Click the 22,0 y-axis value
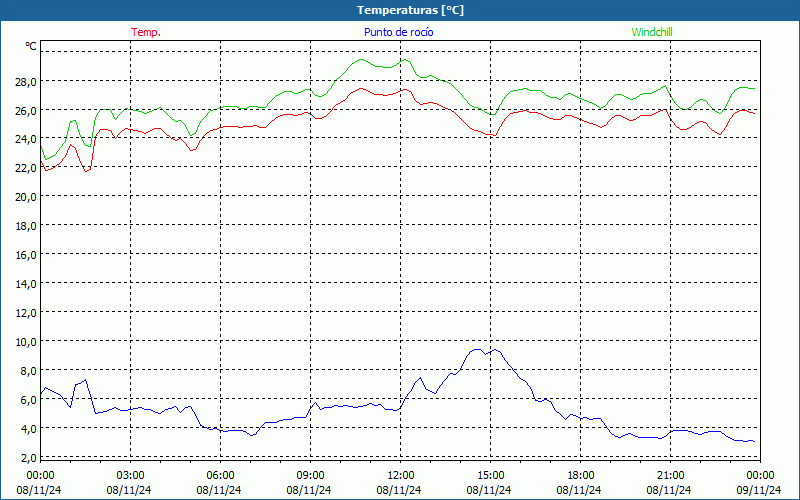Viewport: 800px width, 500px height. [x=25, y=168]
